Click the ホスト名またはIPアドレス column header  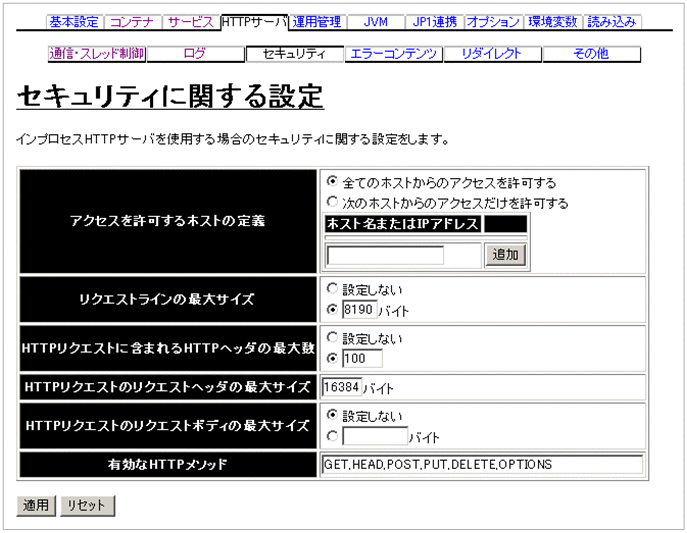[403, 224]
